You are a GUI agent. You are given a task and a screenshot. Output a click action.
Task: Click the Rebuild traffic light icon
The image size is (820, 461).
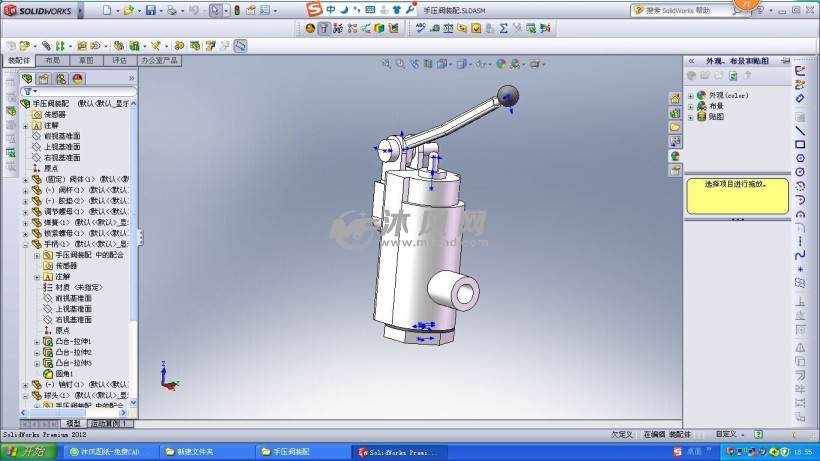pyautogui.click(x=236, y=11)
